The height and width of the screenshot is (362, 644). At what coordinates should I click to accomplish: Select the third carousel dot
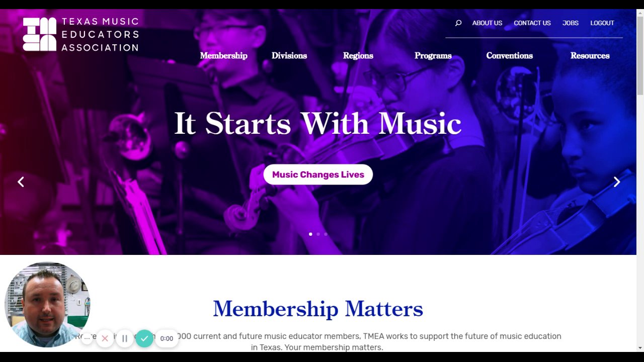326,234
